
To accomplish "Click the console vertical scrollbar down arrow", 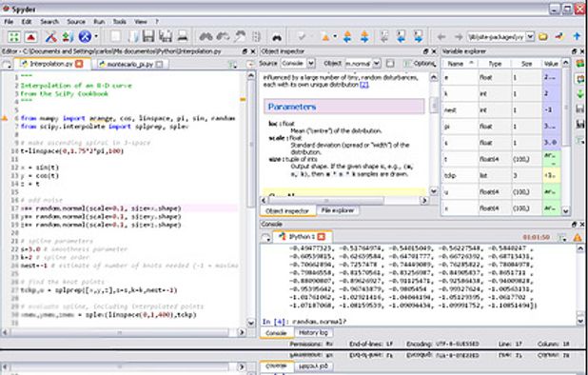I will click(580, 322).
